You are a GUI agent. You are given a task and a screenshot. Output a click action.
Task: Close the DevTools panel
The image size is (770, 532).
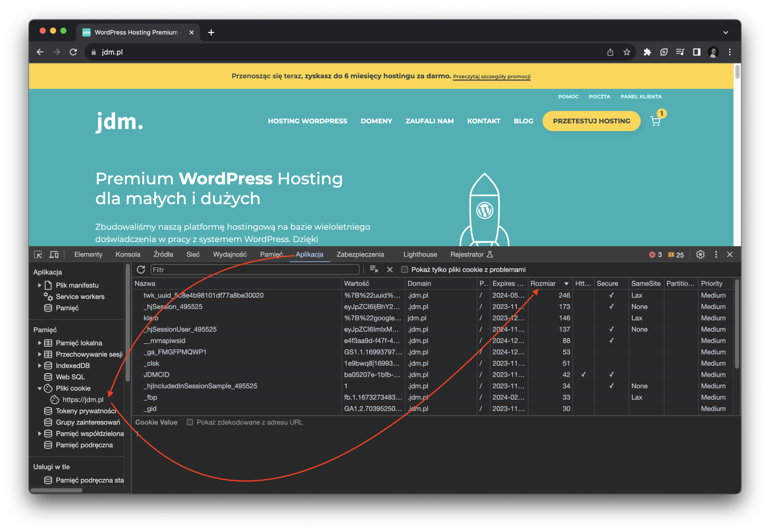(x=730, y=255)
